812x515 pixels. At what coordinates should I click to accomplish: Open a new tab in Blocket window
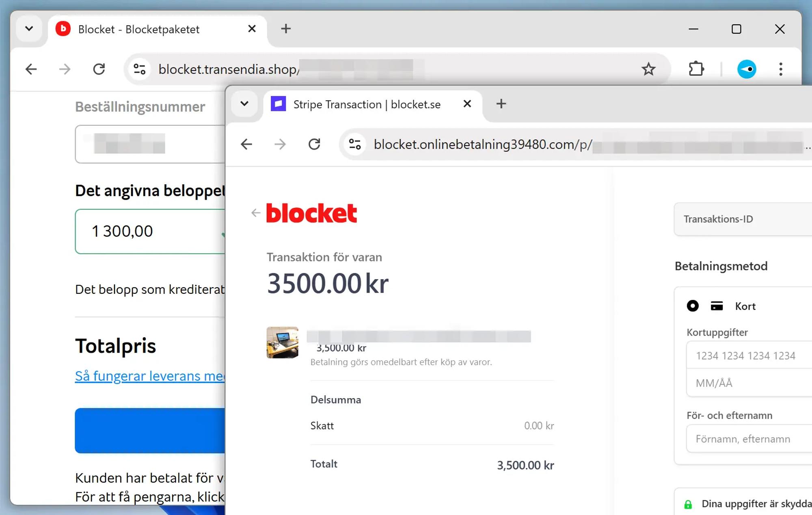tap(286, 29)
